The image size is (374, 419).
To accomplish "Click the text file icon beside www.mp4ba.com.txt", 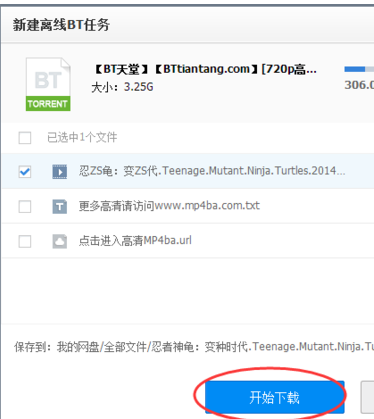I will (60, 207).
